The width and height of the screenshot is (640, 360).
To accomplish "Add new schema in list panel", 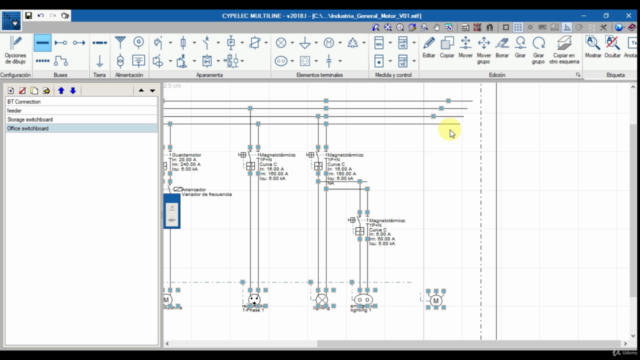I will coord(11,91).
